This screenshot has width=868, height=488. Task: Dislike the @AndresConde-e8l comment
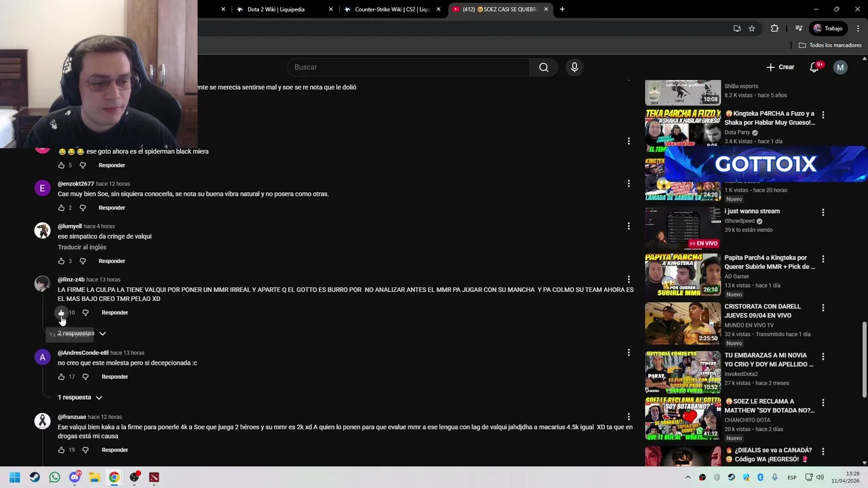tap(85, 377)
